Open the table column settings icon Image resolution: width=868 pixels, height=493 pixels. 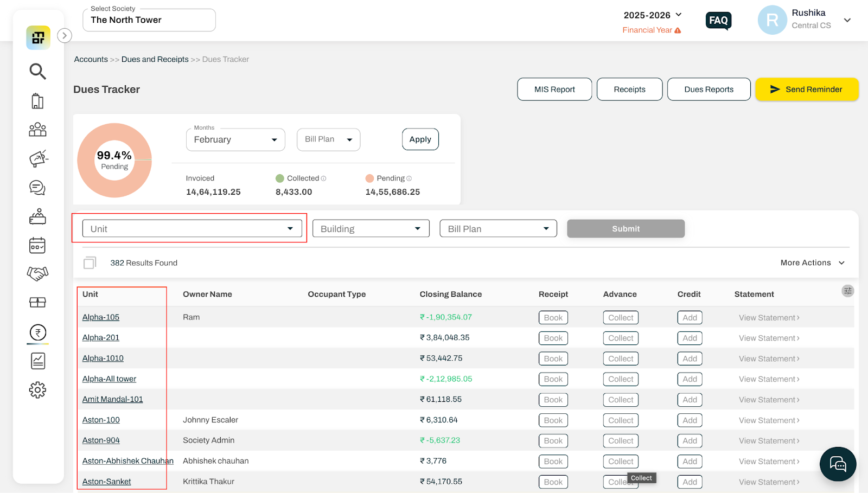(848, 291)
